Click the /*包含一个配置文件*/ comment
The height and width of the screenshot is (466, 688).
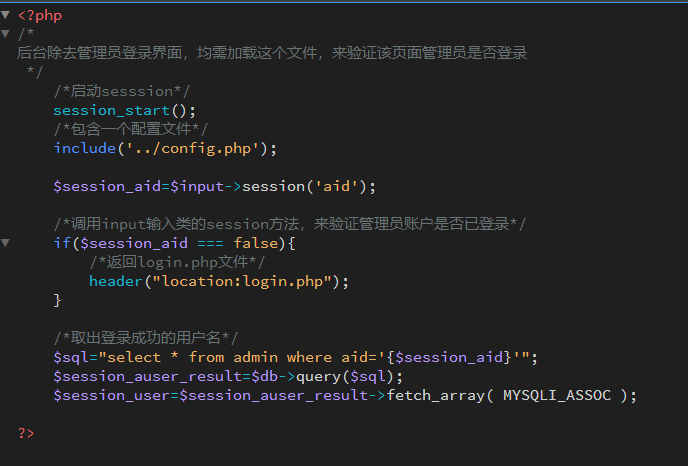[x=130, y=129]
